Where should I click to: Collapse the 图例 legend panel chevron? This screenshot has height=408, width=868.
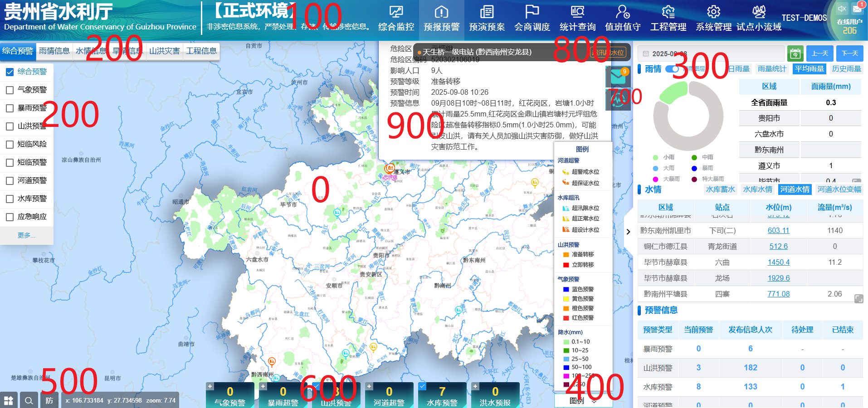point(595,401)
